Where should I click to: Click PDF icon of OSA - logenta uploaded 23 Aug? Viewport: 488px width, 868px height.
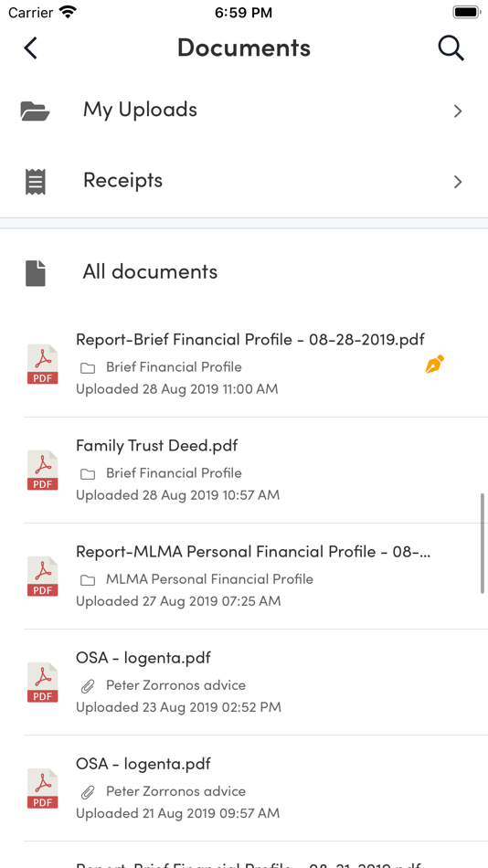pos(43,683)
